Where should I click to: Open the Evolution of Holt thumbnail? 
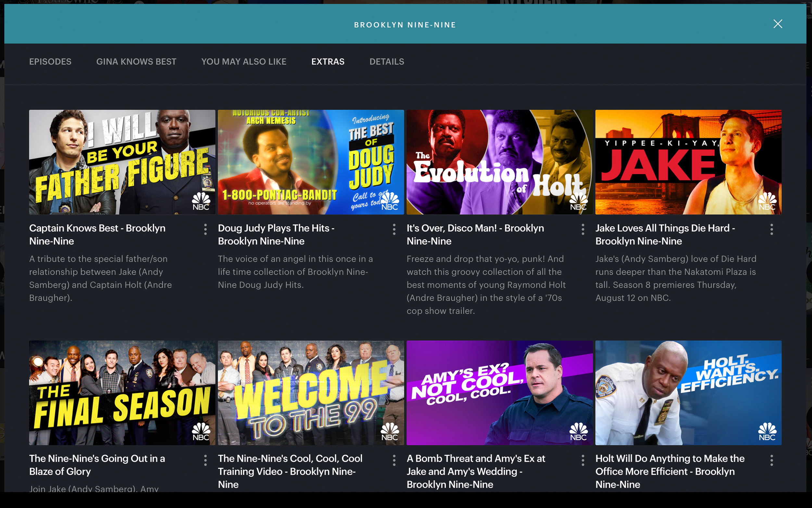click(500, 162)
